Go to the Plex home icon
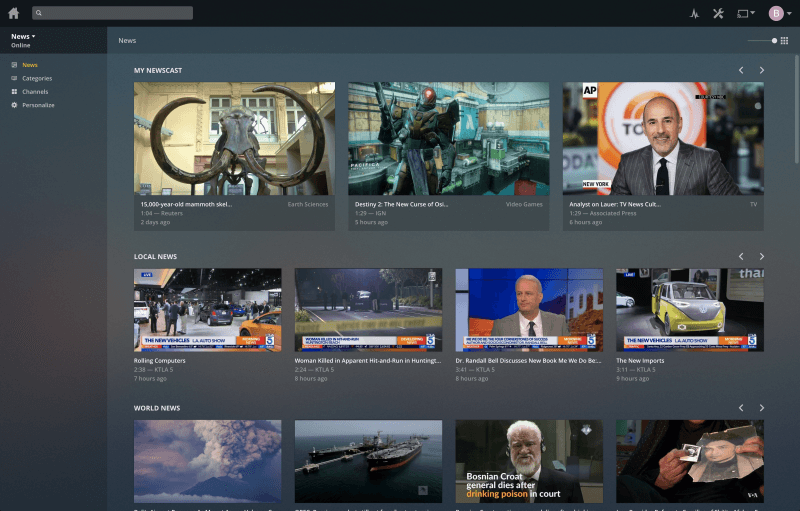Image resolution: width=800 pixels, height=511 pixels. tap(14, 13)
